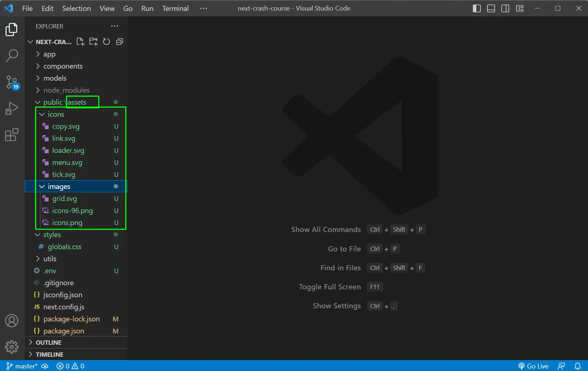Click the master branch indicator in status bar
The image size is (588, 371).
[x=22, y=366]
